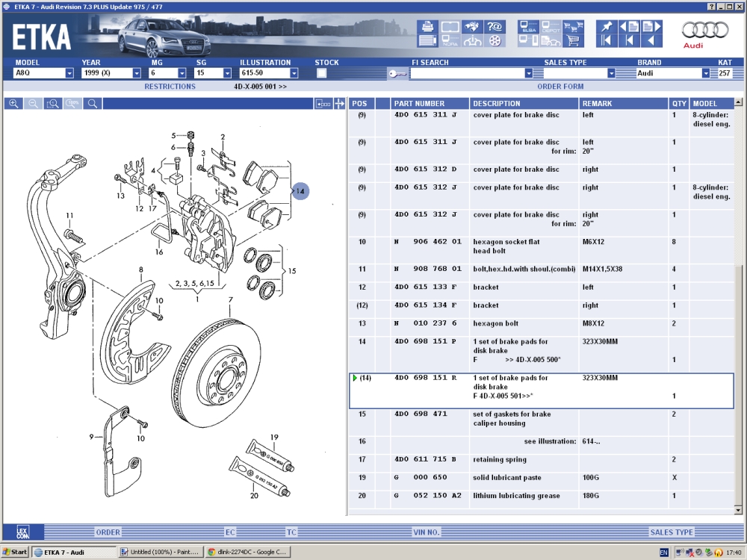The image size is (747, 560).
Task: Click the brake disc callout number 7
Action: 231,300
